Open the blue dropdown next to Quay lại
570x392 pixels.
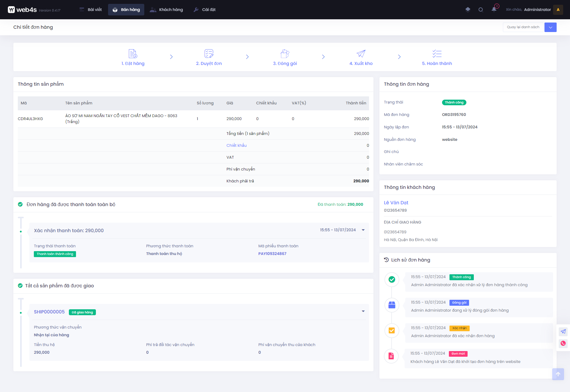(550, 27)
